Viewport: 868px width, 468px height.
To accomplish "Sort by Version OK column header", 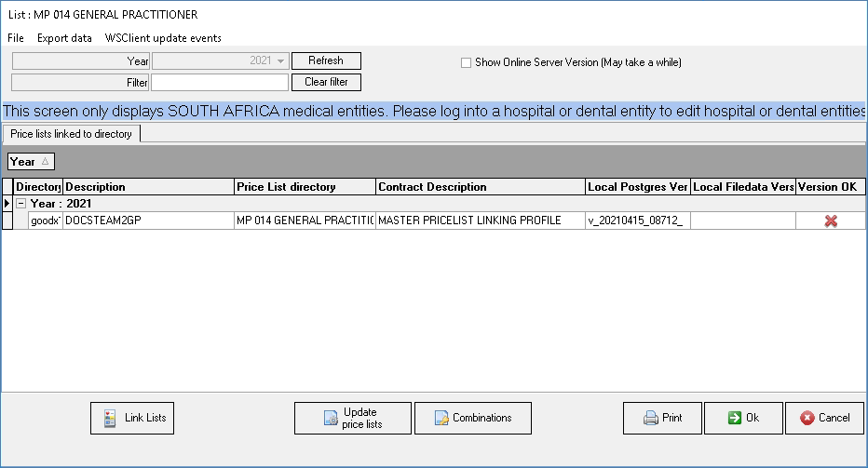I will pyautogui.click(x=831, y=187).
